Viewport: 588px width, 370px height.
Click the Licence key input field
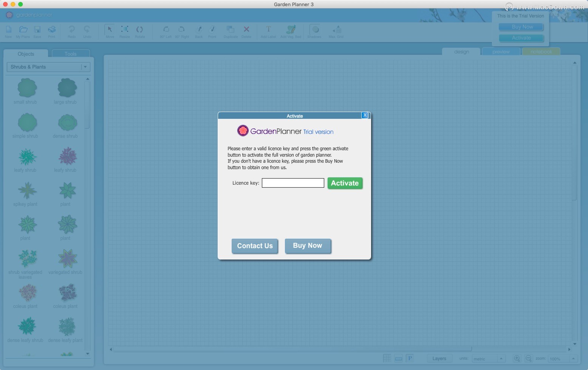coord(293,183)
